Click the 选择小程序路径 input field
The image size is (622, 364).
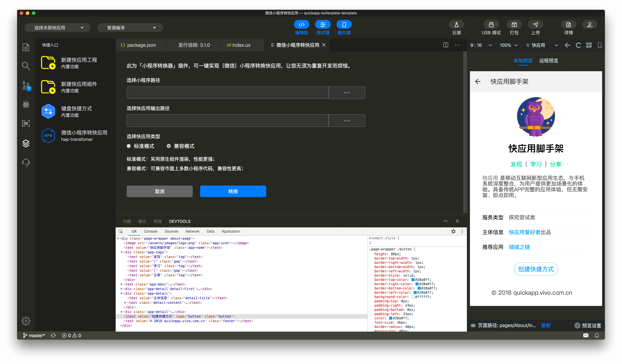[x=227, y=92]
